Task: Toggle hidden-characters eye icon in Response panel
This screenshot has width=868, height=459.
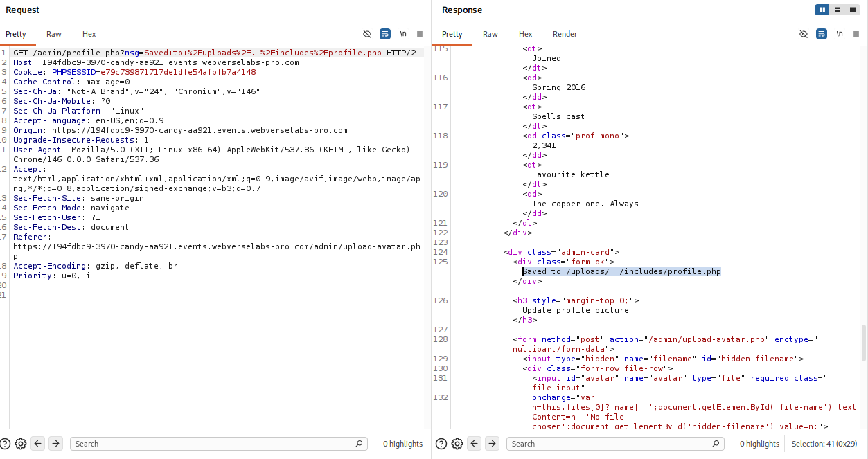Action: pyautogui.click(x=804, y=34)
